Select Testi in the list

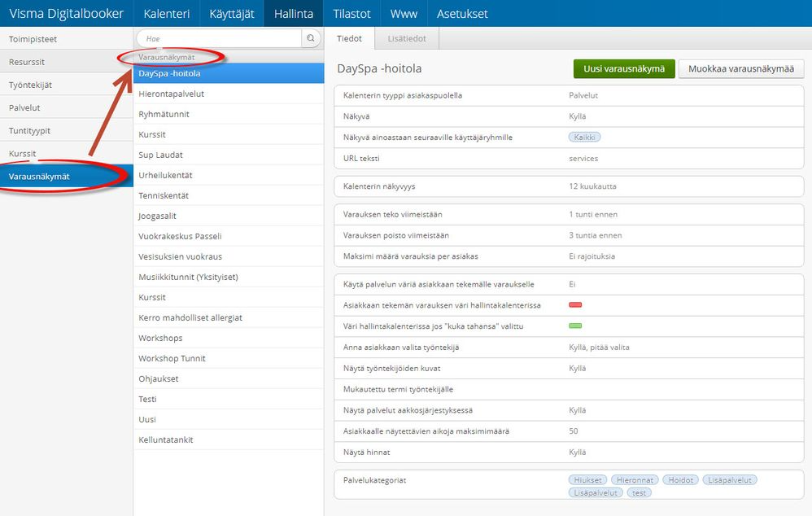pyautogui.click(x=229, y=399)
